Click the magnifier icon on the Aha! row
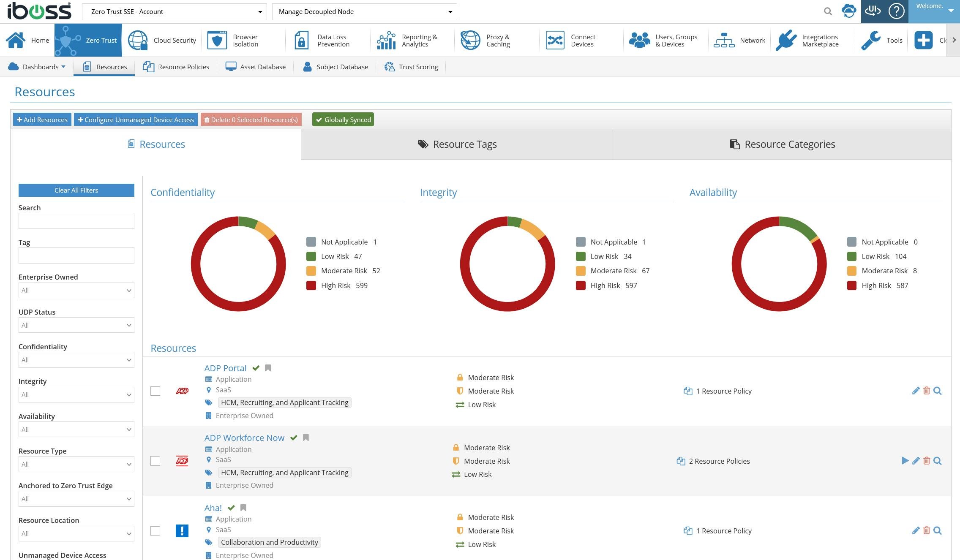This screenshot has width=960, height=560. 937,531
